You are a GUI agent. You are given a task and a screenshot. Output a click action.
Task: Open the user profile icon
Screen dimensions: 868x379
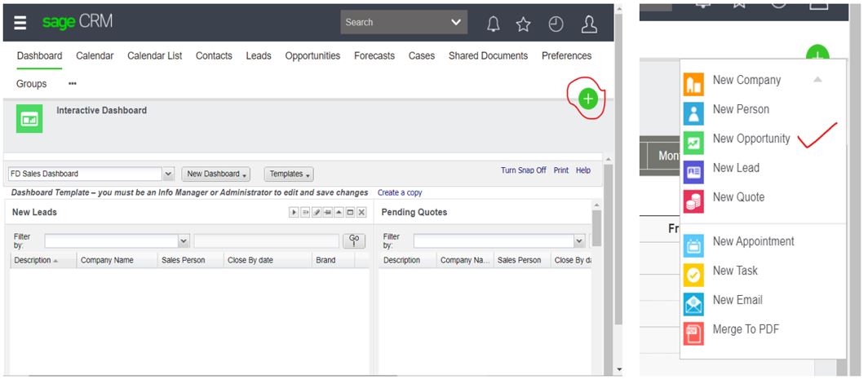589,24
